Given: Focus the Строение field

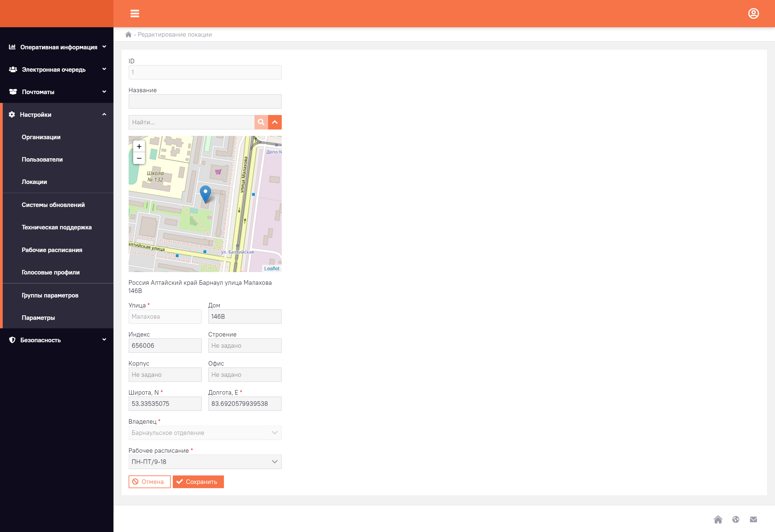Looking at the screenshot, I should (245, 346).
